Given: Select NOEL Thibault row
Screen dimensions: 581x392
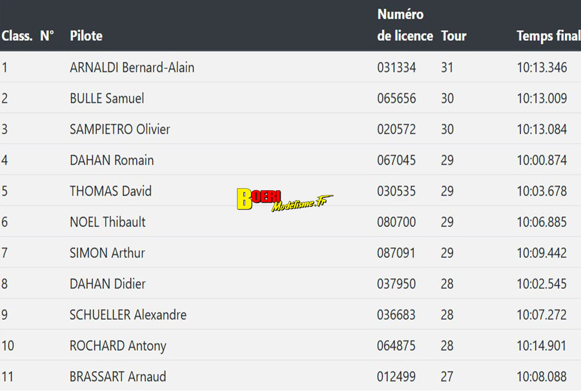Looking at the screenshot, I should (x=107, y=222).
